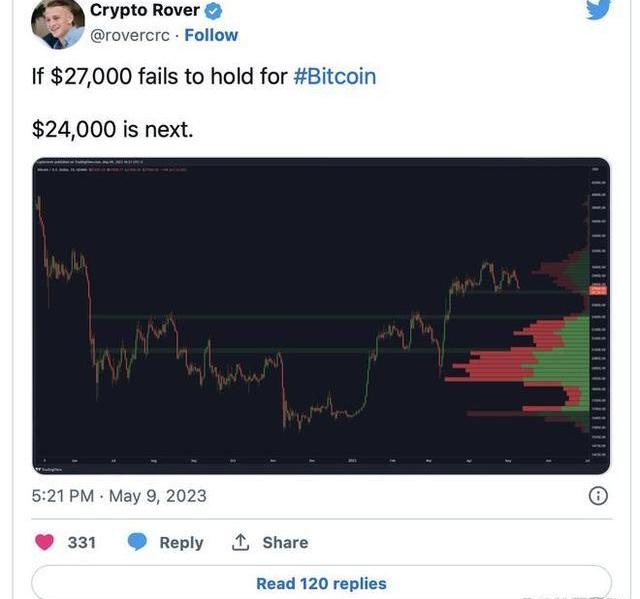Click the Share text label
The height and width of the screenshot is (599, 640).
285,542
